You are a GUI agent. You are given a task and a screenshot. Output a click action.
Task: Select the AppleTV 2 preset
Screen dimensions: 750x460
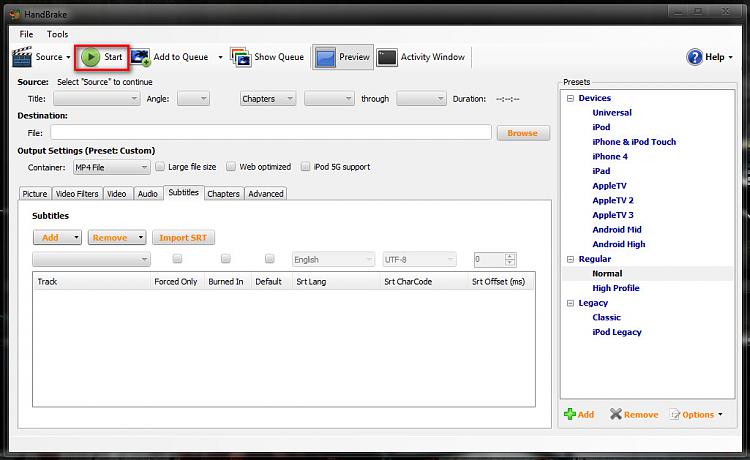[x=613, y=200]
